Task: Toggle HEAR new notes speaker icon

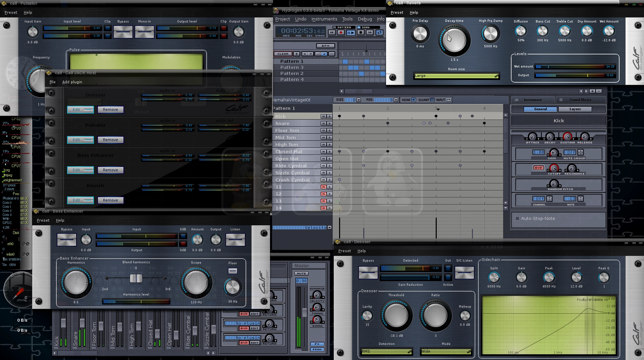Action: [x=413, y=100]
